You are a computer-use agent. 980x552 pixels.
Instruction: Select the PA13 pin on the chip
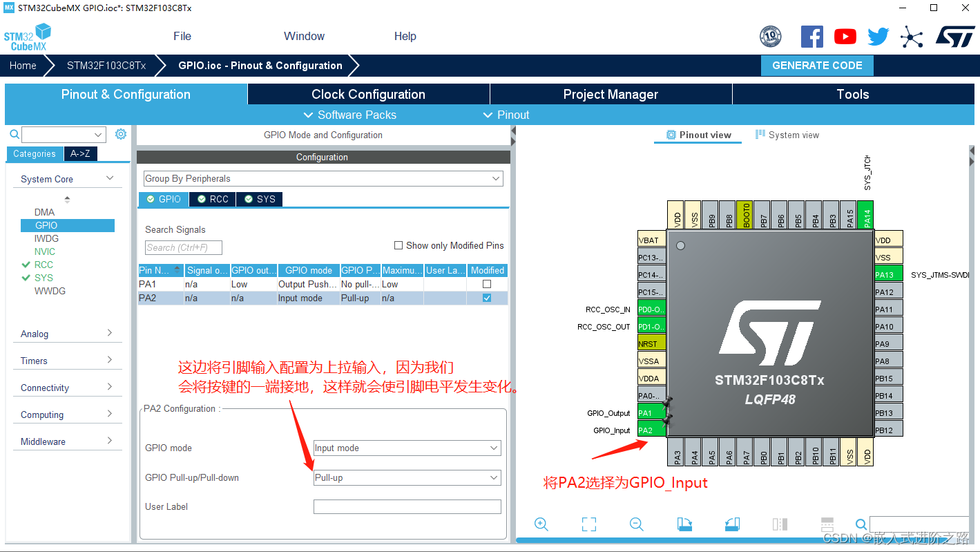tap(888, 275)
